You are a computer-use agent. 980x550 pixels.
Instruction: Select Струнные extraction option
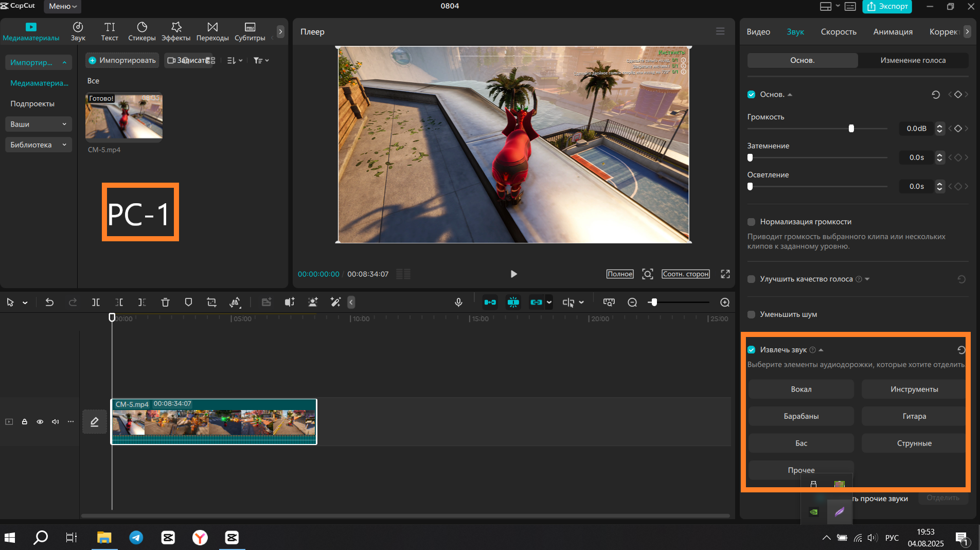coord(914,443)
